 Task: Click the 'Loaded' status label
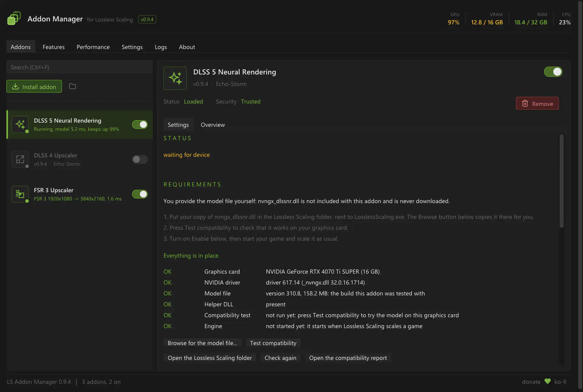194,101
